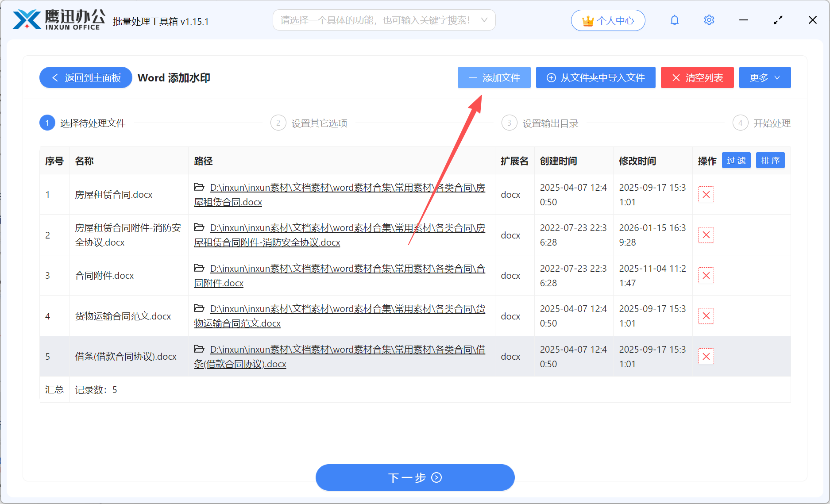This screenshot has height=504, width=830.
Task: Select step 2 设置其它选项
Action: point(309,123)
